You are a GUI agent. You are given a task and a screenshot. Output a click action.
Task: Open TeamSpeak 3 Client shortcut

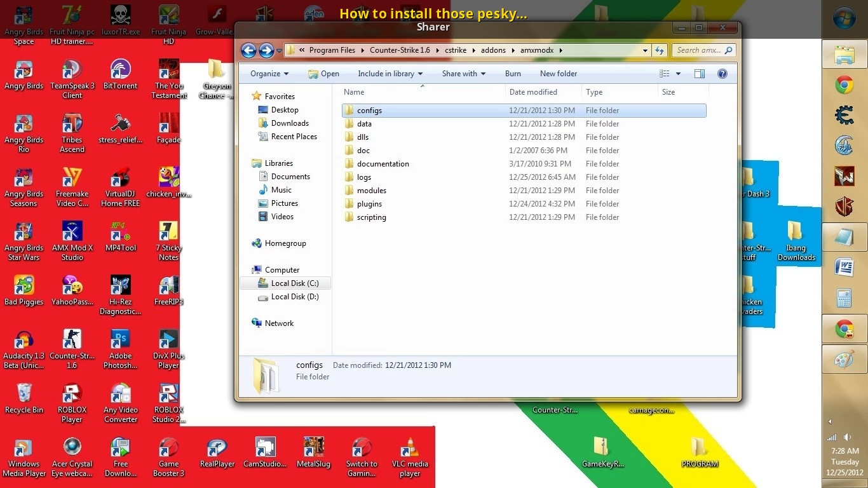[72, 79]
